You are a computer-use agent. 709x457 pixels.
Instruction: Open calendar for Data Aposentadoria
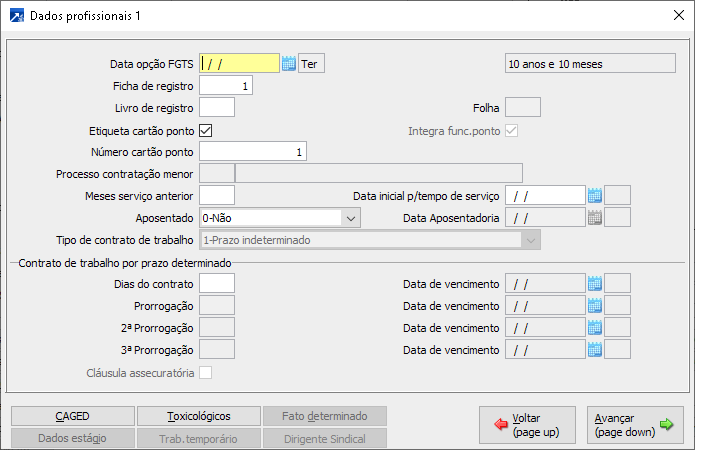coord(594,217)
